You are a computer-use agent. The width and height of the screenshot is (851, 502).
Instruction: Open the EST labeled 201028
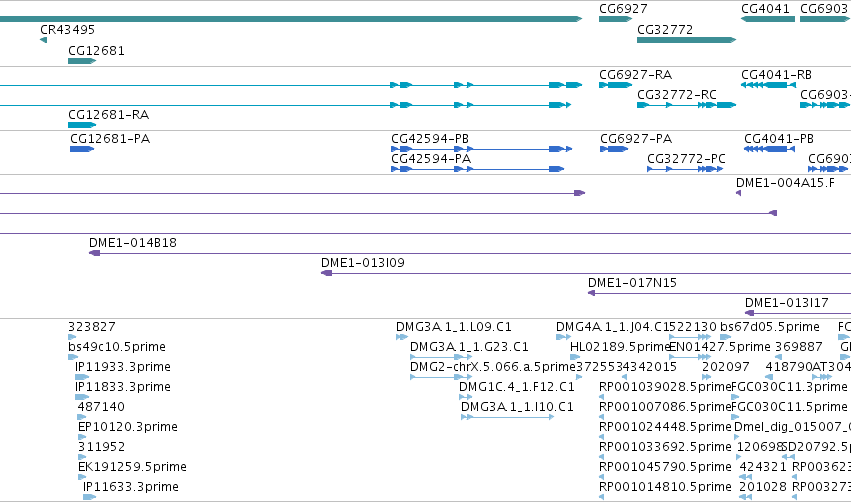(763, 487)
